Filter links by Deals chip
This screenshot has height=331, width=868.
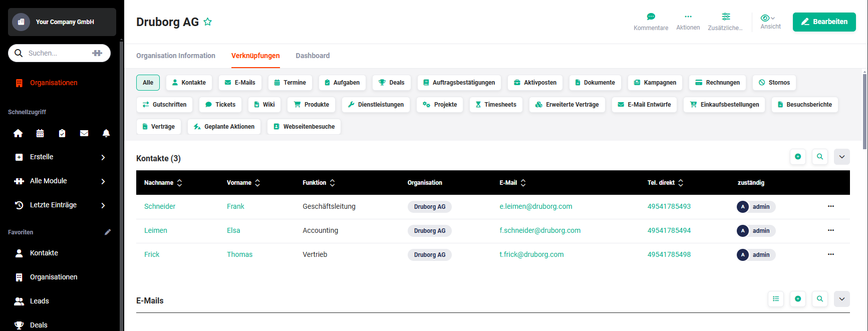(392, 83)
